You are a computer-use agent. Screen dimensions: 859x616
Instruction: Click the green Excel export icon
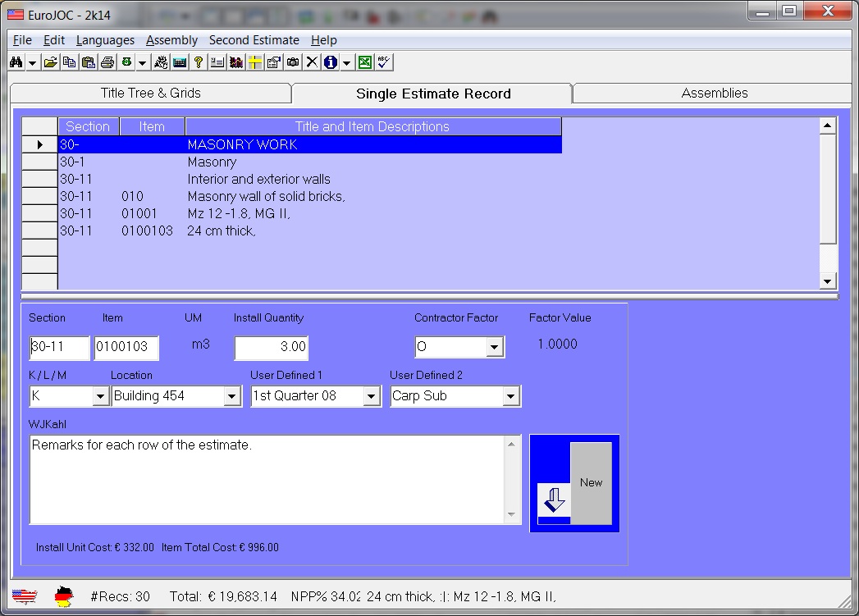[x=365, y=62]
